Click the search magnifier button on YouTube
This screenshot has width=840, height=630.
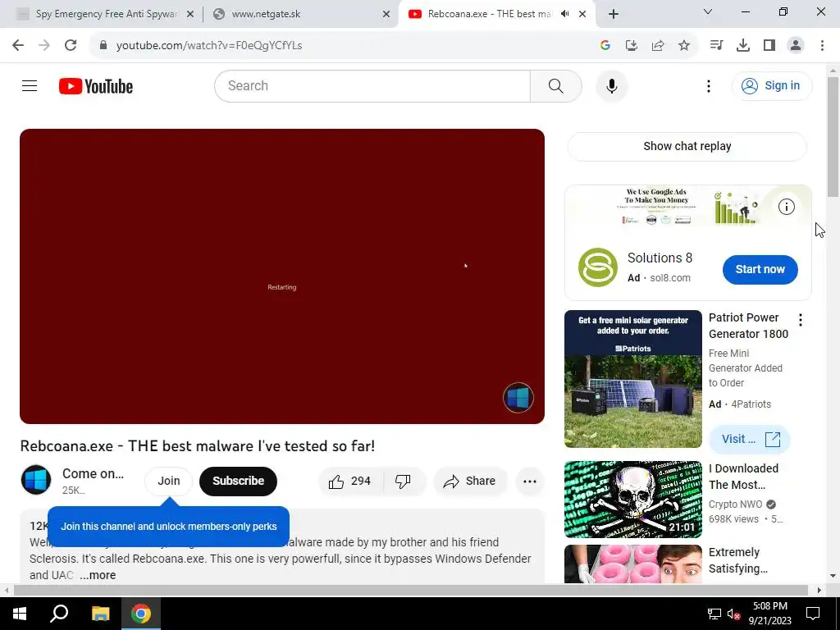pyautogui.click(x=555, y=85)
